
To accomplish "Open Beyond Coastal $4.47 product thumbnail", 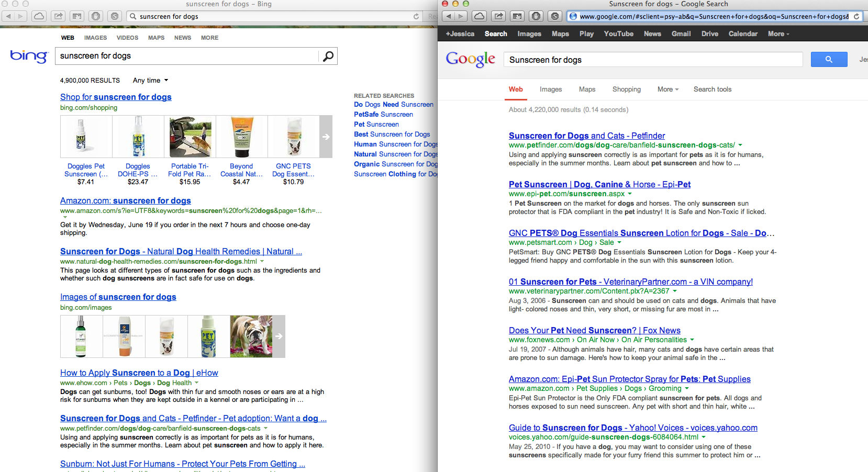I will coord(241,137).
